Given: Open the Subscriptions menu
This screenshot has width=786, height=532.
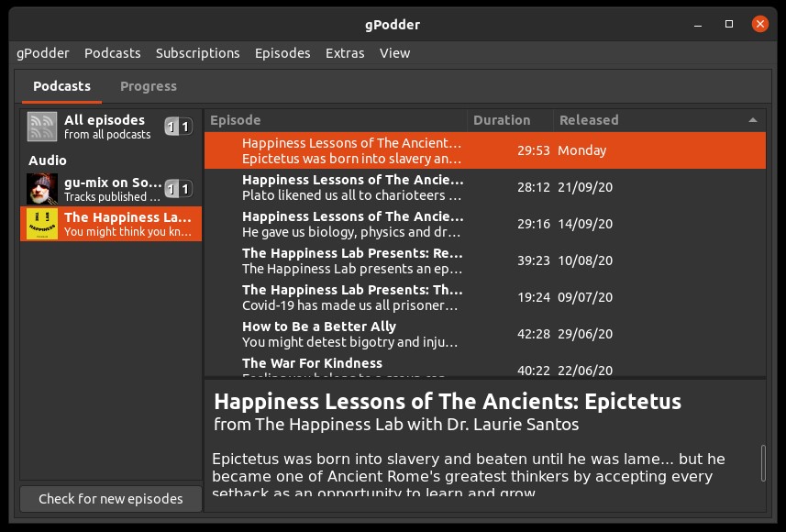Looking at the screenshot, I should (x=197, y=53).
